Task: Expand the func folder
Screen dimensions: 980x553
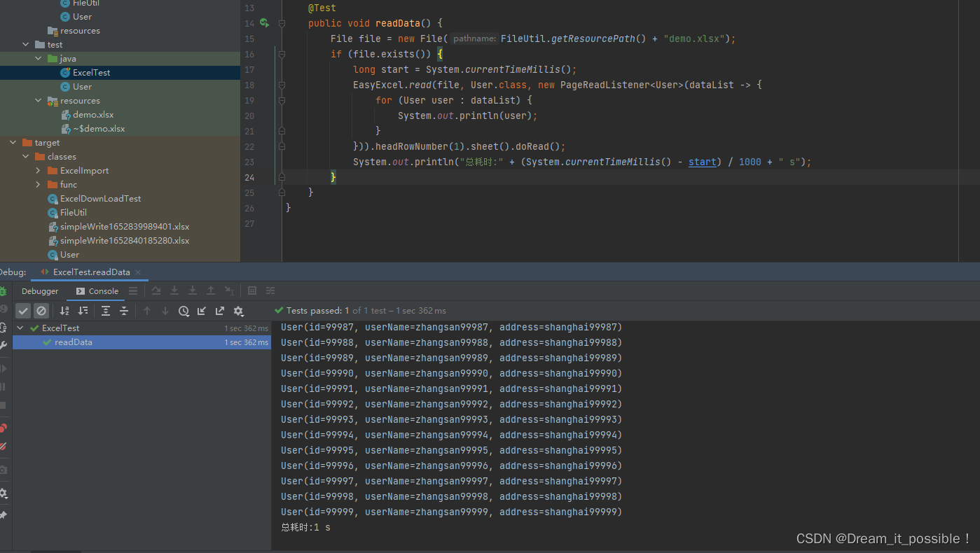Action: 39,185
